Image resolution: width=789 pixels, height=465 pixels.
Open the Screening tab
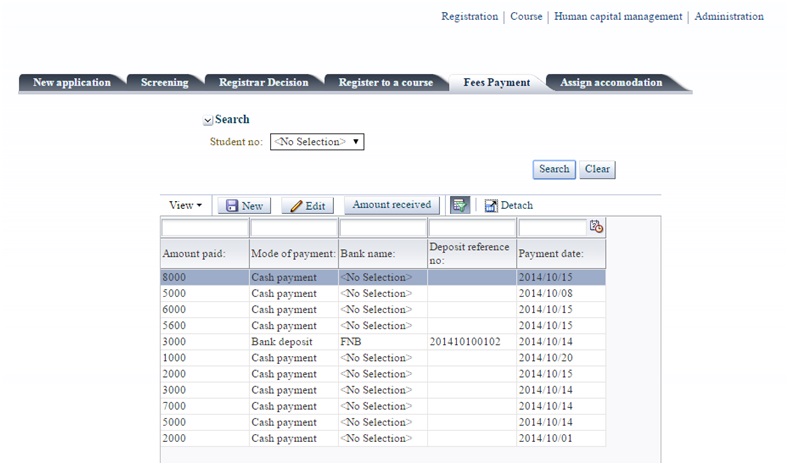point(164,83)
